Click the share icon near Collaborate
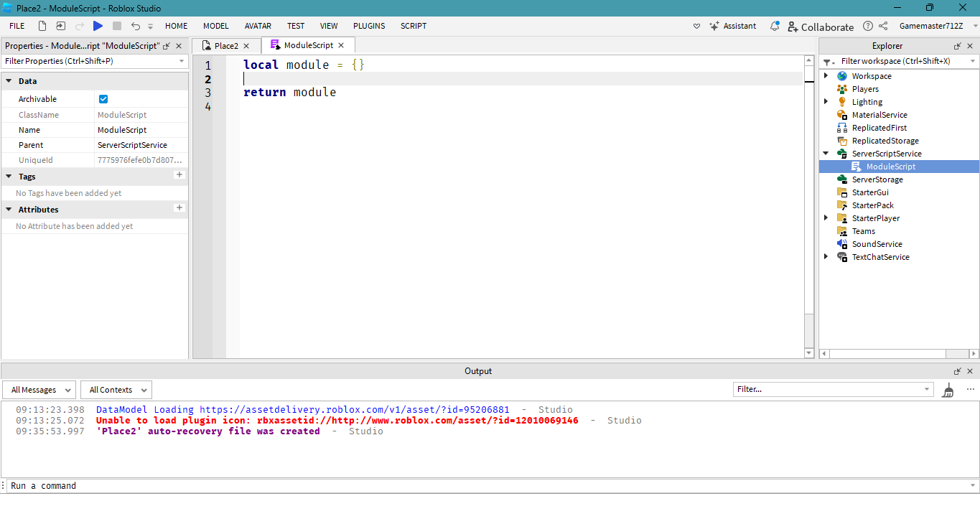 pyautogui.click(x=883, y=26)
